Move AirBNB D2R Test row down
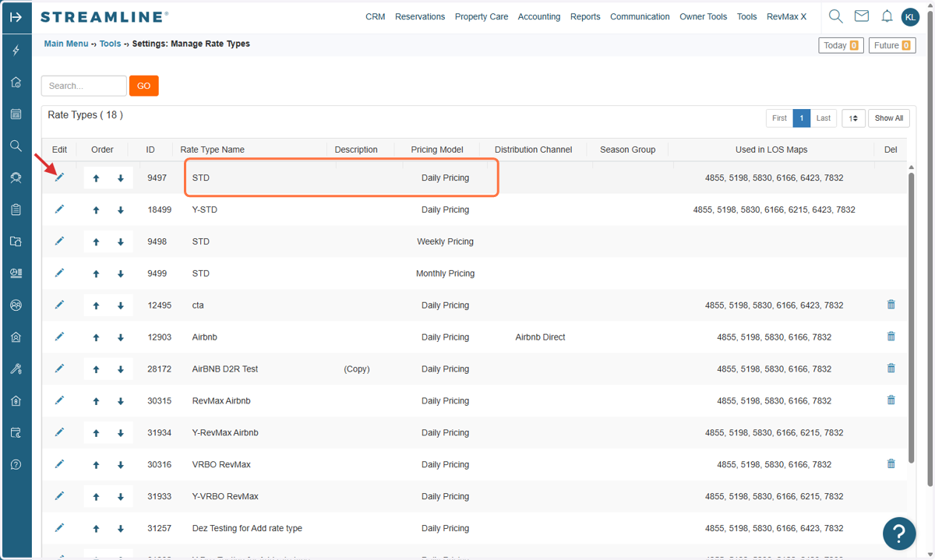 click(x=121, y=369)
